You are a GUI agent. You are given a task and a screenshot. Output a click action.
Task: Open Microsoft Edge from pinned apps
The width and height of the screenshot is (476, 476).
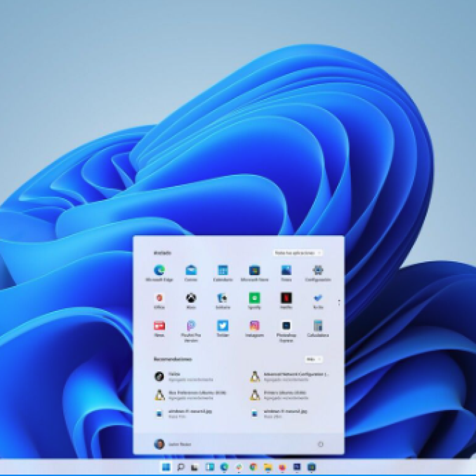coord(159,271)
